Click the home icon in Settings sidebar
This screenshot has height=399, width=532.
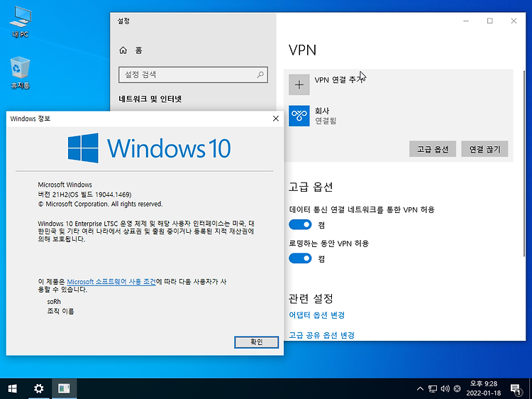tap(123, 50)
